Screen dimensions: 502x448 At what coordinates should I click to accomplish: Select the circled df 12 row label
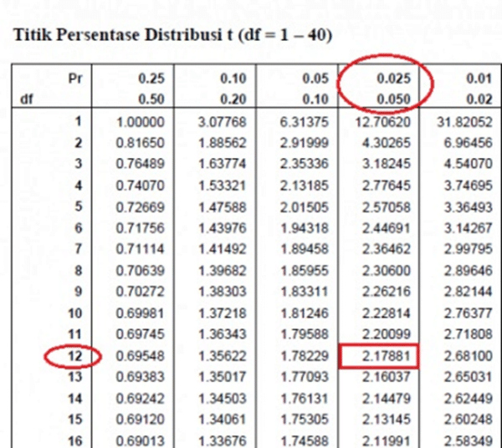point(75,357)
